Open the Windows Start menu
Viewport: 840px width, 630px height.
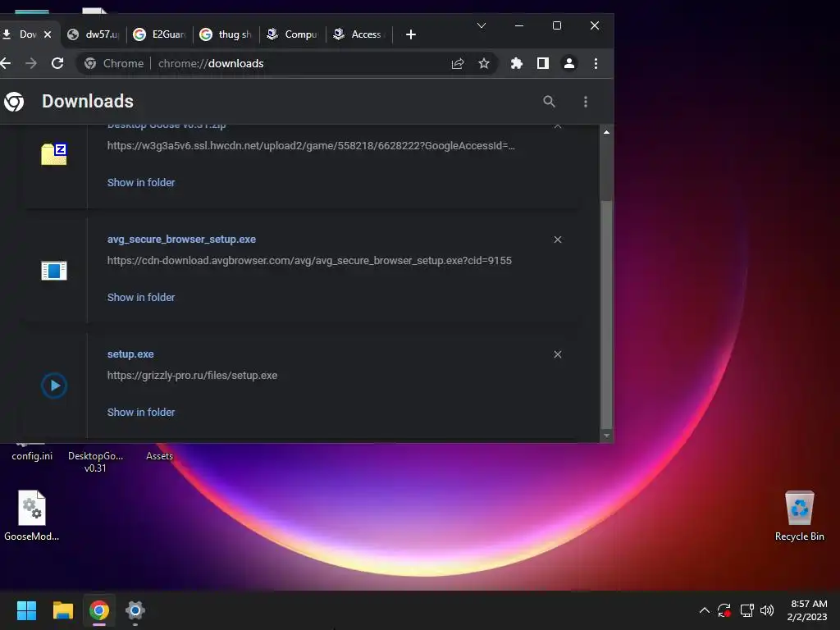coord(26,610)
